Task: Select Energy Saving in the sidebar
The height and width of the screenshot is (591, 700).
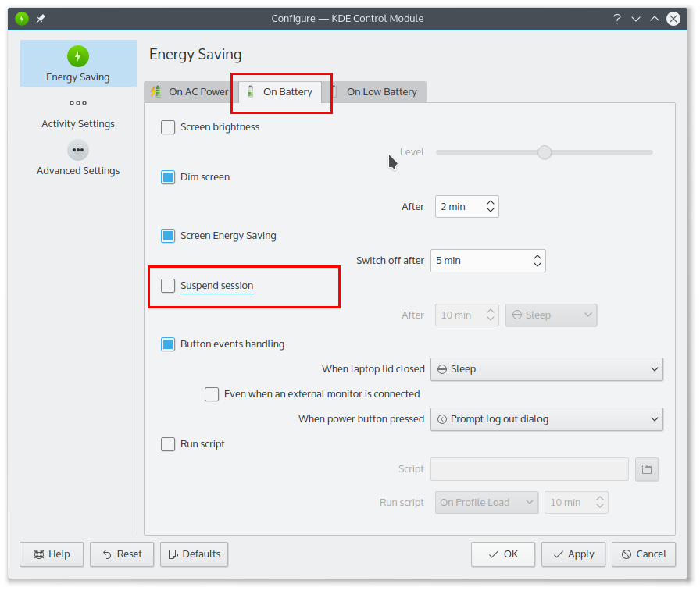Action: (x=78, y=63)
